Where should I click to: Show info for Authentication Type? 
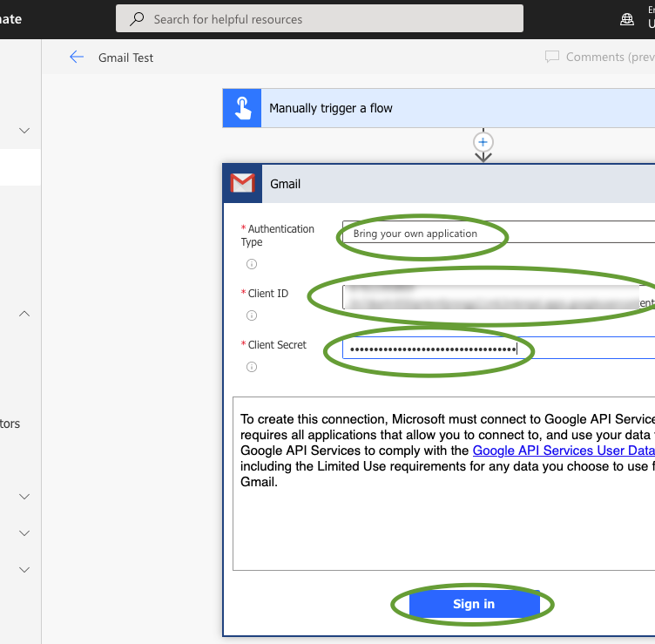[252, 264]
